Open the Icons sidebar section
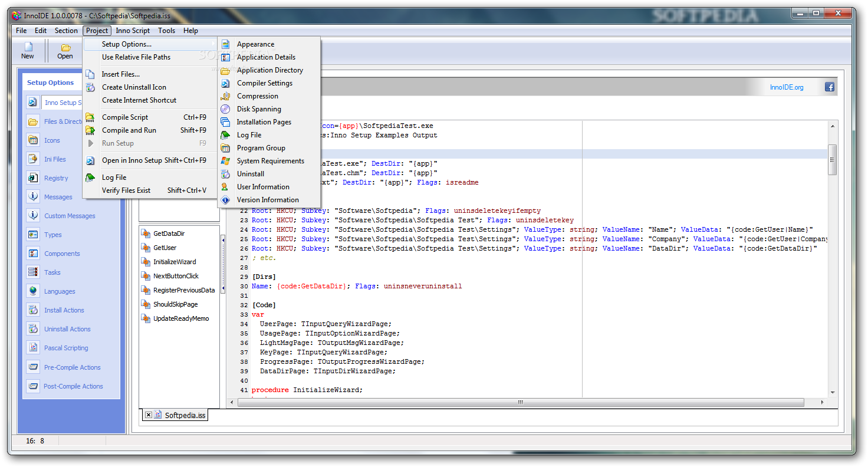The image size is (868, 467). pos(52,140)
